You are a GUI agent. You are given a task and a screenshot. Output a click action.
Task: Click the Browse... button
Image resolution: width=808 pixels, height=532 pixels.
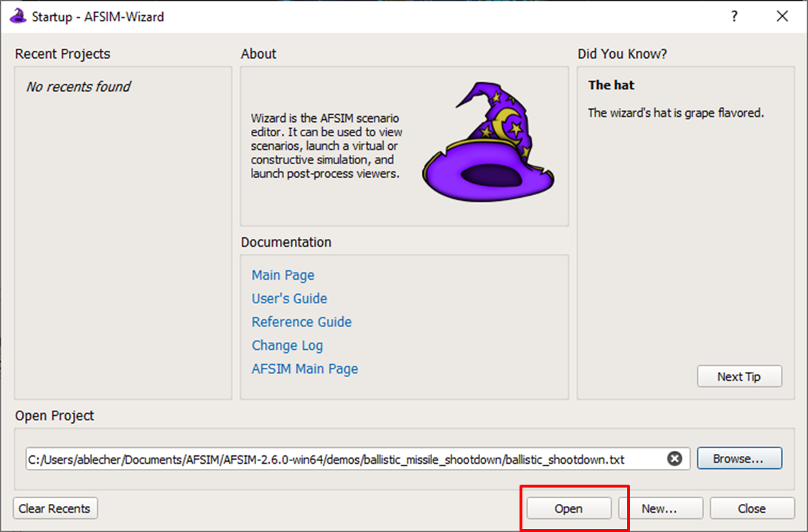click(739, 458)
